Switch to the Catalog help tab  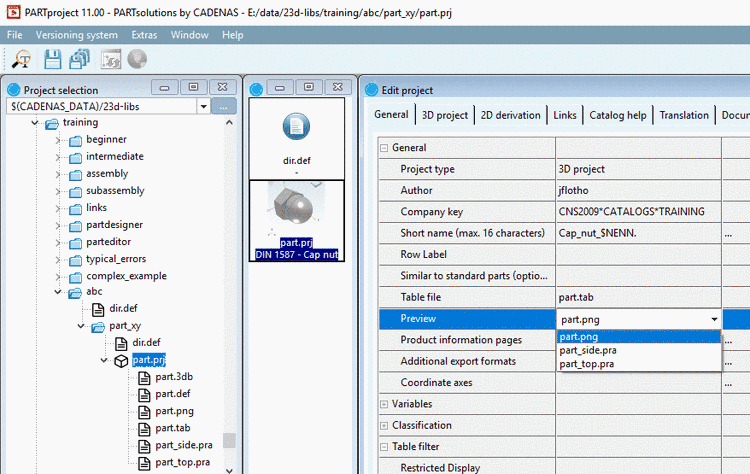coord(618,115)
